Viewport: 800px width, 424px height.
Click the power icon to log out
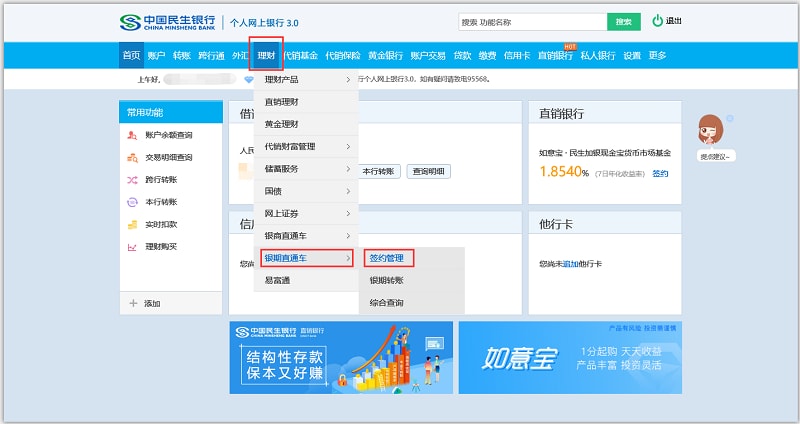pyautogui.click(x=657, y=21)
